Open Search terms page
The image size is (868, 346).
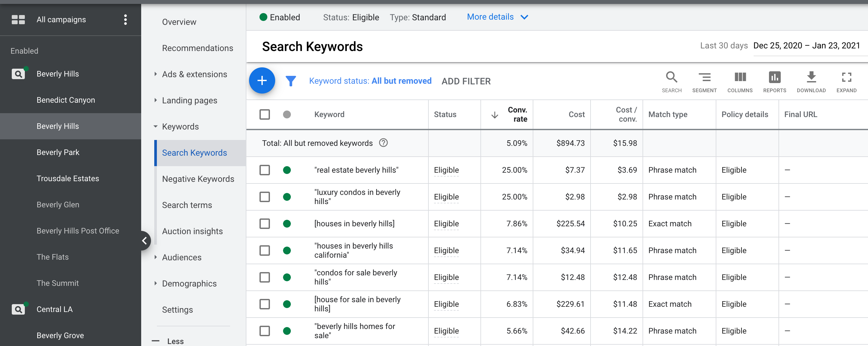[x=187, y=205]
